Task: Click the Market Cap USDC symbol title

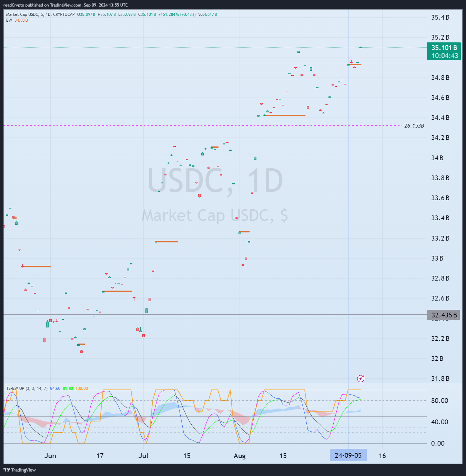Action: point(40,14)
